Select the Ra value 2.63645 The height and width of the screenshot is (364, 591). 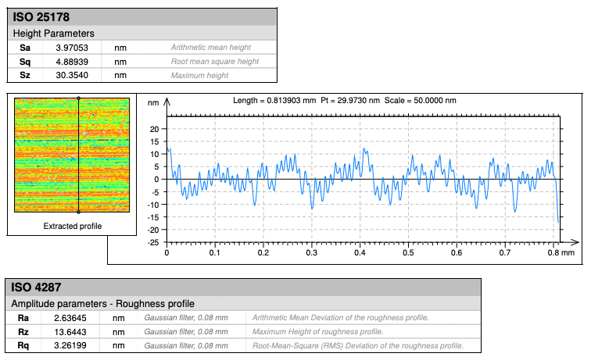[x=71, y=318]
